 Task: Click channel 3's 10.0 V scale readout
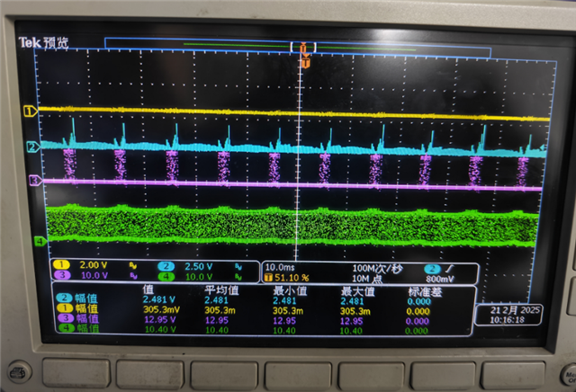(x=94, y=275)
